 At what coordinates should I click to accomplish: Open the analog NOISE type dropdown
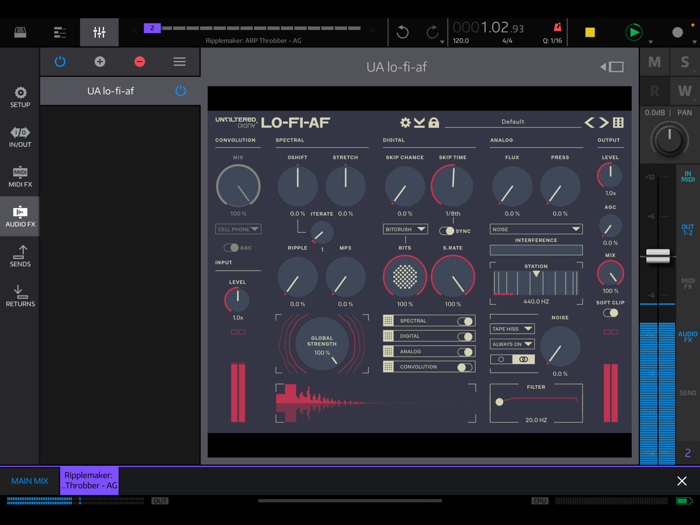click(x=536, y=229)
